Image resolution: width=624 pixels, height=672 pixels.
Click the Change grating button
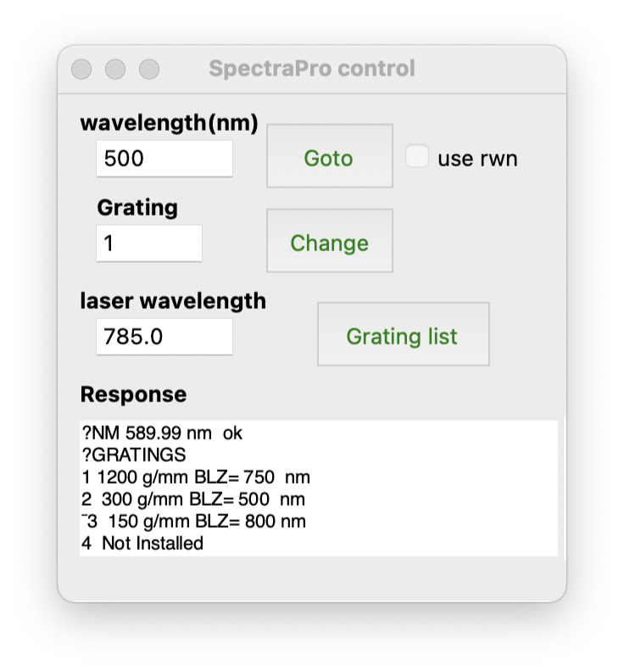tap(329, 241)
